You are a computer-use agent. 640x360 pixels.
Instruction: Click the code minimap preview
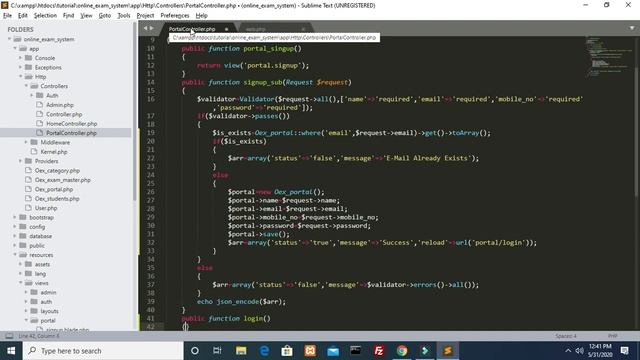click(609, 57)
